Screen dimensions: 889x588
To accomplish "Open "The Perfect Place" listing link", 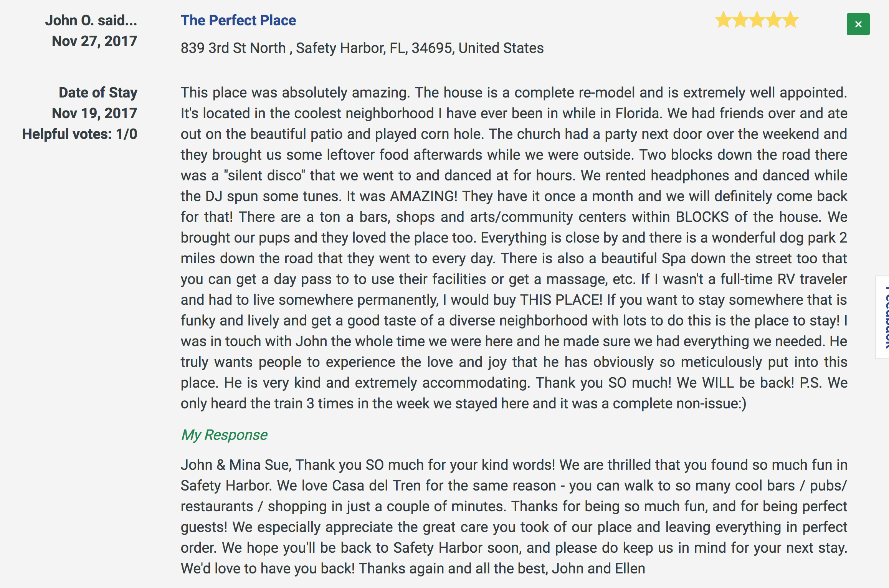I will pyautogui.click(x=238, y=20).
